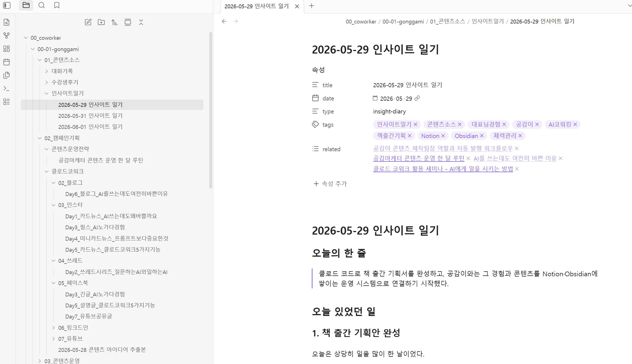Click the new note pencil icon
The image size is (632, 364).
point(88,22)
